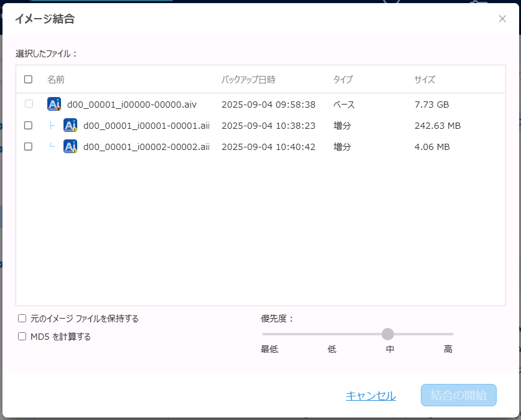The width and height of the screenshot is (521, 420).
Task: Sort list by タイプ column header
Action: [x=343, y=80]
